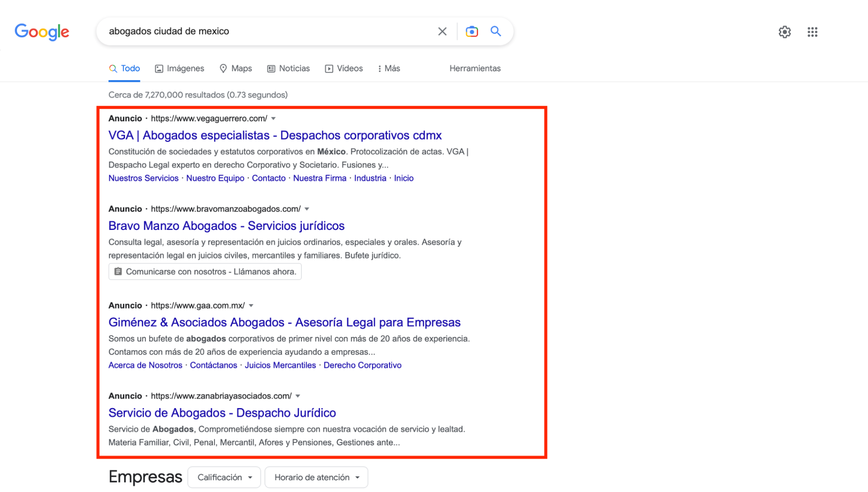Click the results count text Cerca de 7,270,000
Viewport: 868px width, 492px height.
coord(198,95)
